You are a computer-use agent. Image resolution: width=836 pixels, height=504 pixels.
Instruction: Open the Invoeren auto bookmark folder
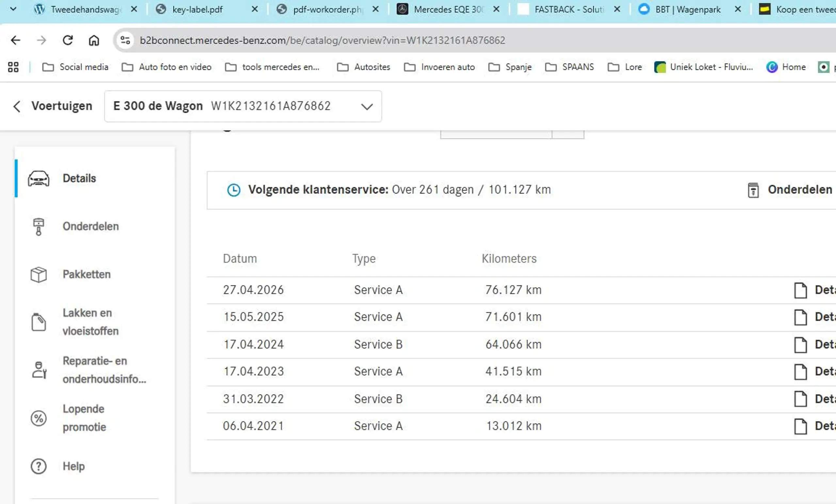[x=439, y=67]
